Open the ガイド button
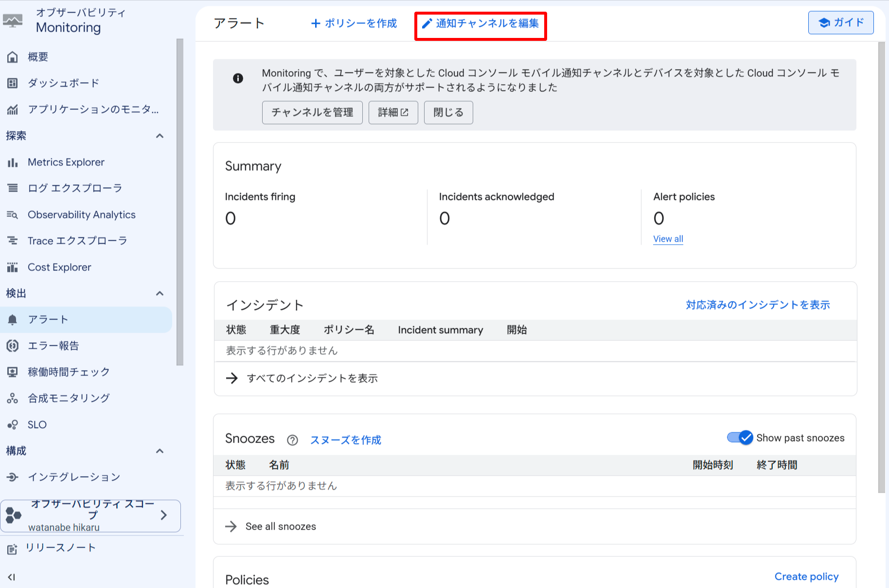Viewport: 889px width, 588px height. [x=841, y=22]
